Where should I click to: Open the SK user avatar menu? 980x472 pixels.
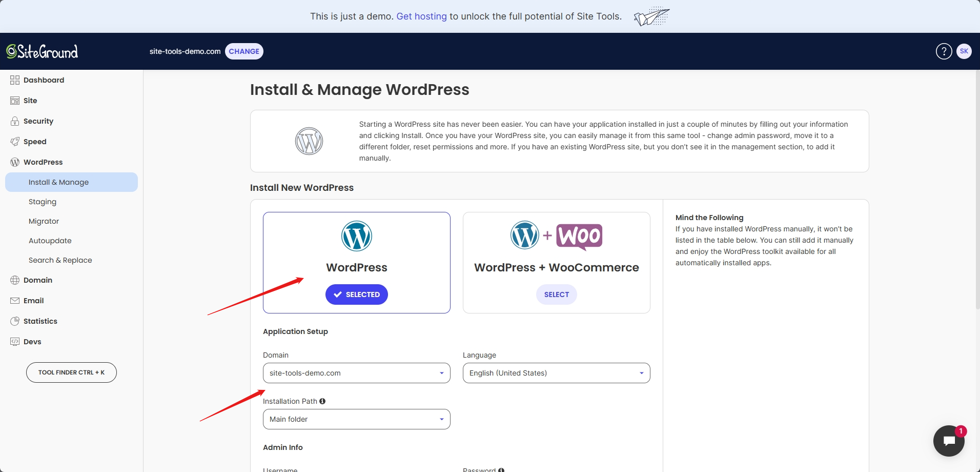coord(964,51)
